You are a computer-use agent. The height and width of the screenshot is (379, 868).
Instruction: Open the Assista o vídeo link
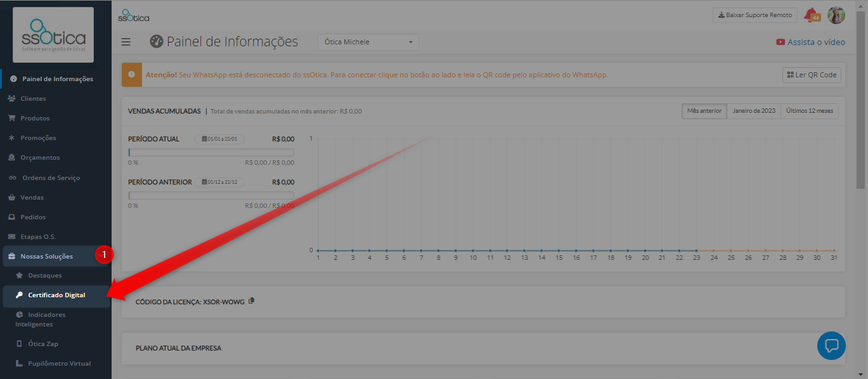(810, 42)
